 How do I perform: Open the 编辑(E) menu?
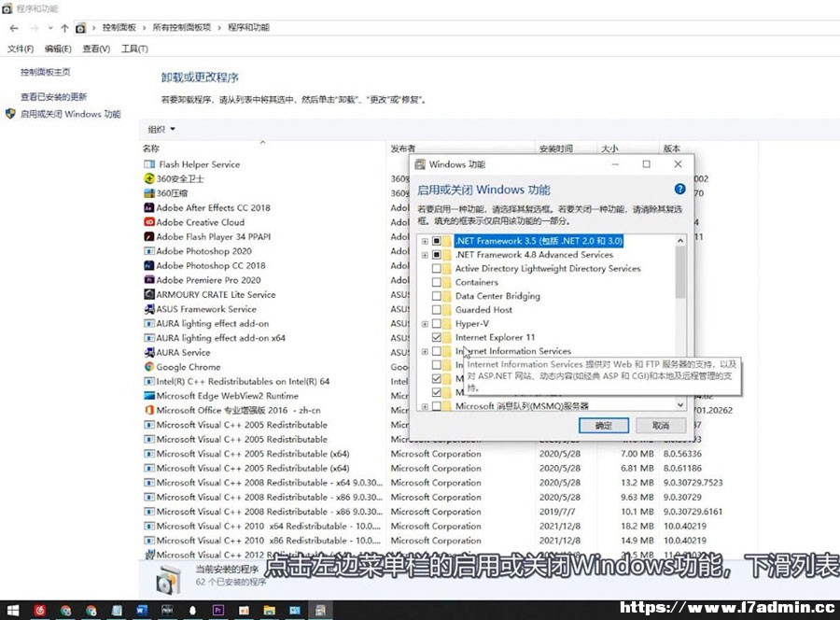[x=58, y=49]
